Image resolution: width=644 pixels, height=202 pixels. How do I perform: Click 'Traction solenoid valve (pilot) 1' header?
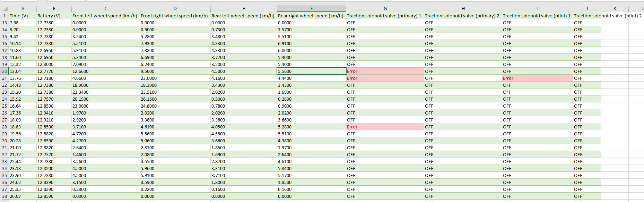click(538, 16)
